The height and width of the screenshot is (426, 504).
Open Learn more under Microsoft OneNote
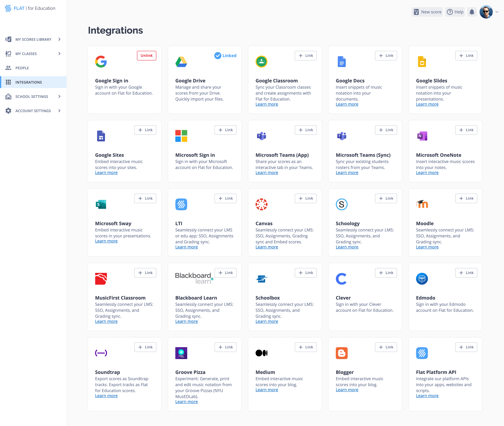click(427, 172)
